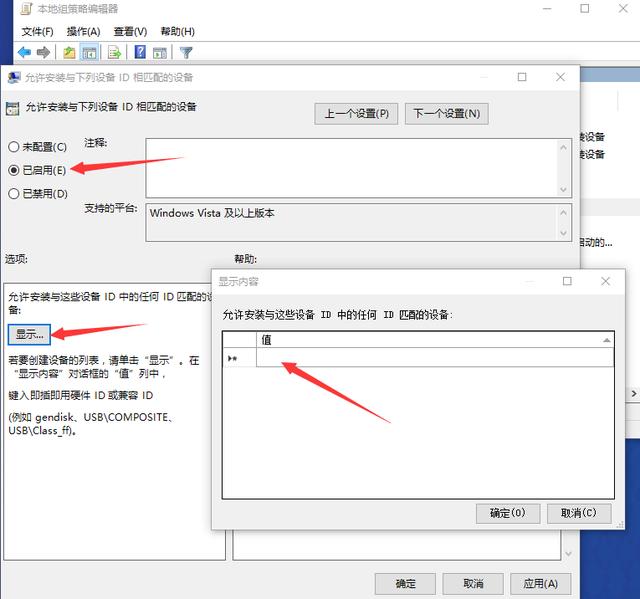The height and width of the screenshot is (599, 640).
Task: Click the comment box scroll down arrow
Action: coord(564,190)
